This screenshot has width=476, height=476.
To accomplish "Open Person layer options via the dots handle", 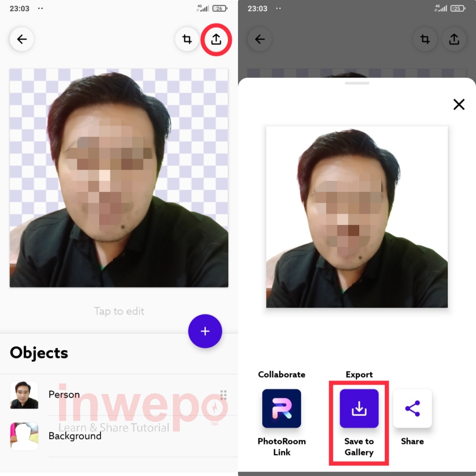I will pos(223,394).
